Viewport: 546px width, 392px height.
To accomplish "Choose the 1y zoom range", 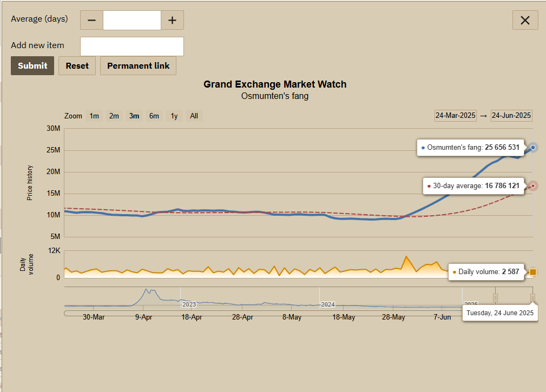I will coord(174,116).
